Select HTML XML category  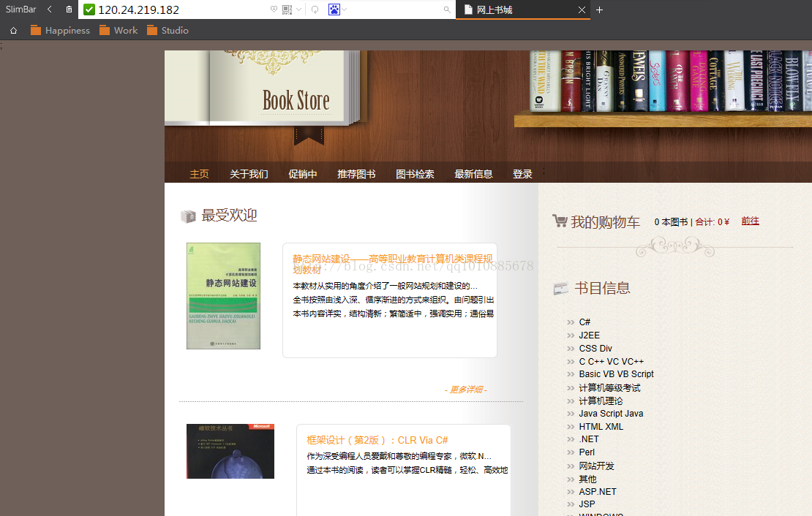pos(601,426)
